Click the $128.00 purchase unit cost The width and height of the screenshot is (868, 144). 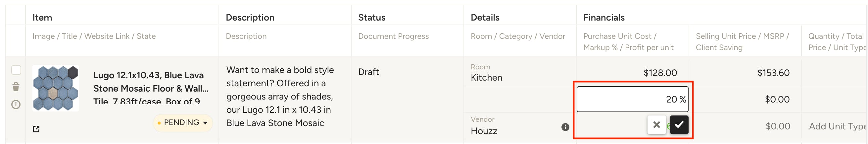[x=660, y=73]
